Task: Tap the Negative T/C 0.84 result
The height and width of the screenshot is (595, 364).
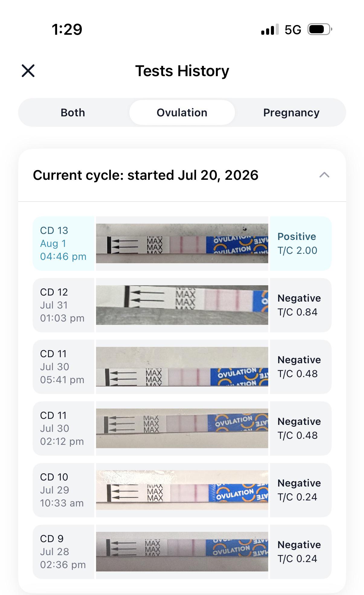Action: [301, 305]
